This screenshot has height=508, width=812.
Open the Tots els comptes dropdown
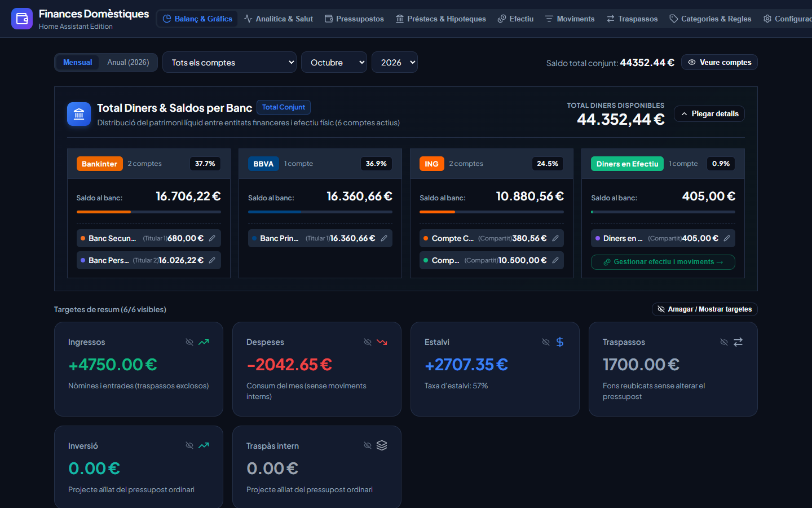click(230, 63)
